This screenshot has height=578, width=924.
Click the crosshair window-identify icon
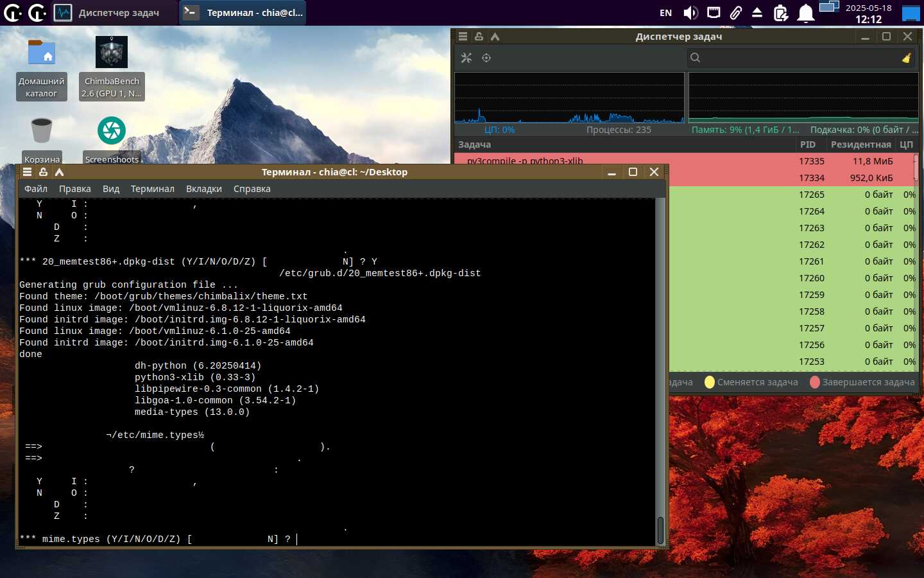[486, 58]
